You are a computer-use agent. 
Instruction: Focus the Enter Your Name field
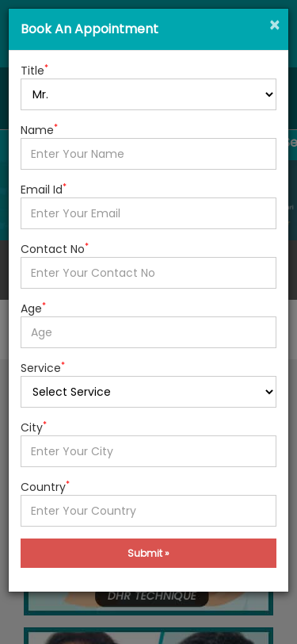tap(149, 154)
